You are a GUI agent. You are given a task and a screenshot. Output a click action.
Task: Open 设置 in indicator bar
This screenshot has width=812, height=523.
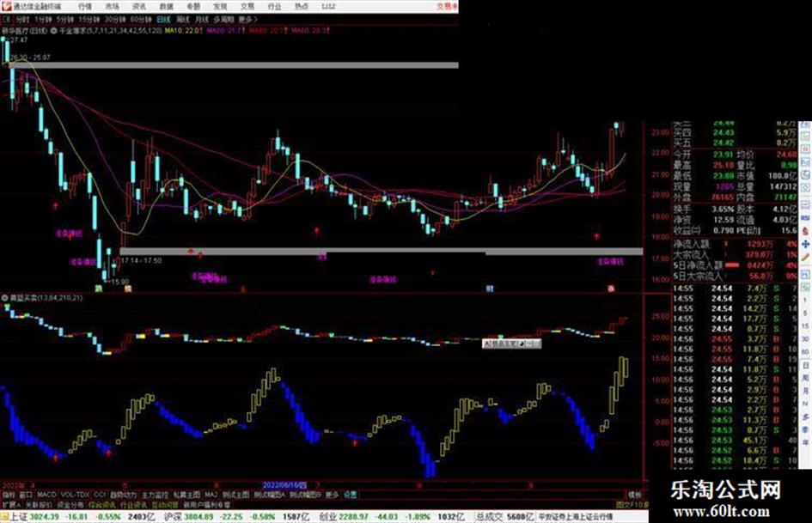350,495
